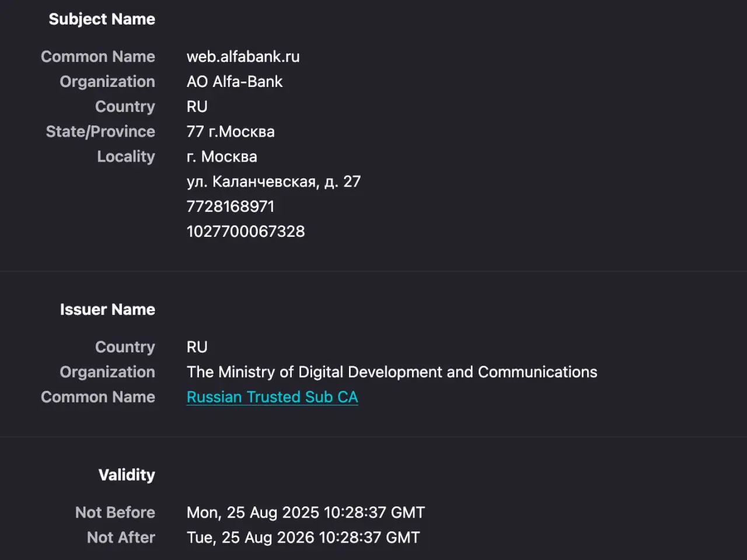Open the Russian Trusted Sub CA link
The height and width of the screenshot is (560, 747).
pyautogui.click(x=272, y=397)
